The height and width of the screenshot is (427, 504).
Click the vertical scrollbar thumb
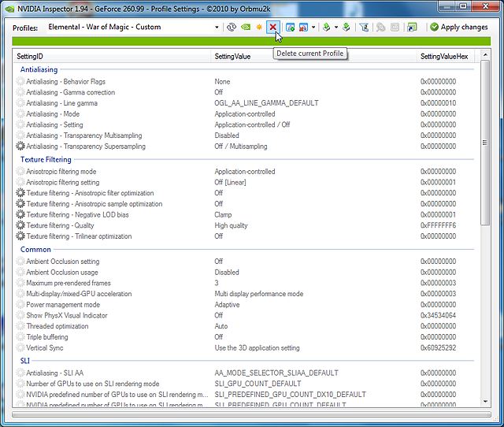coord(485,143)
